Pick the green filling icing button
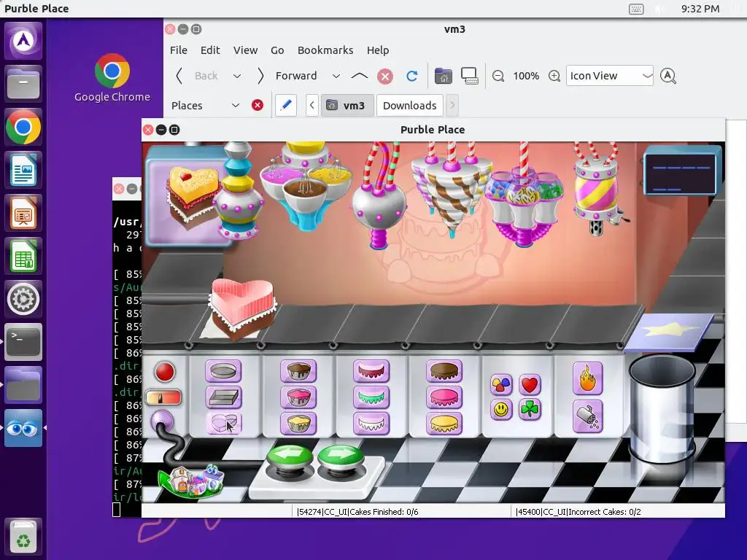Viewport: 747px width, 560px height. pos(371,397)
